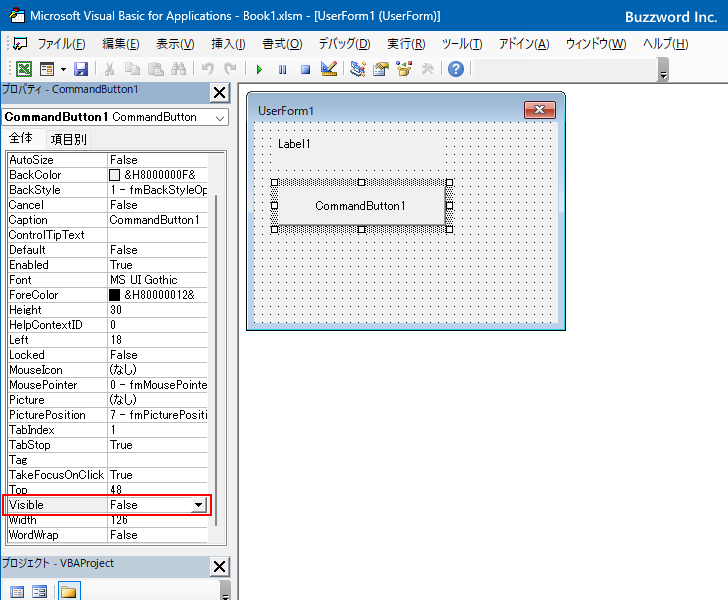Open the Toolbox hammer-wrench icon
The height and width of the screenshot is (600, 728).
pos(427,69)
